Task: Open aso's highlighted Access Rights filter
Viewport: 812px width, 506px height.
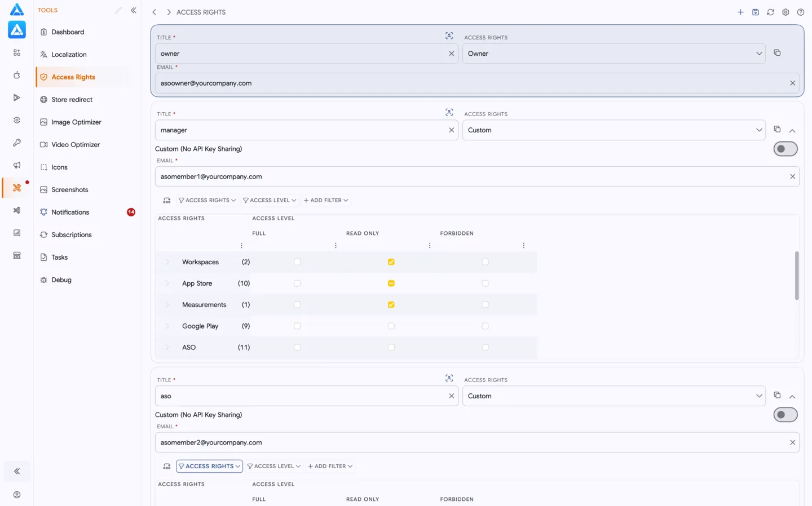Action: [209, 466]
